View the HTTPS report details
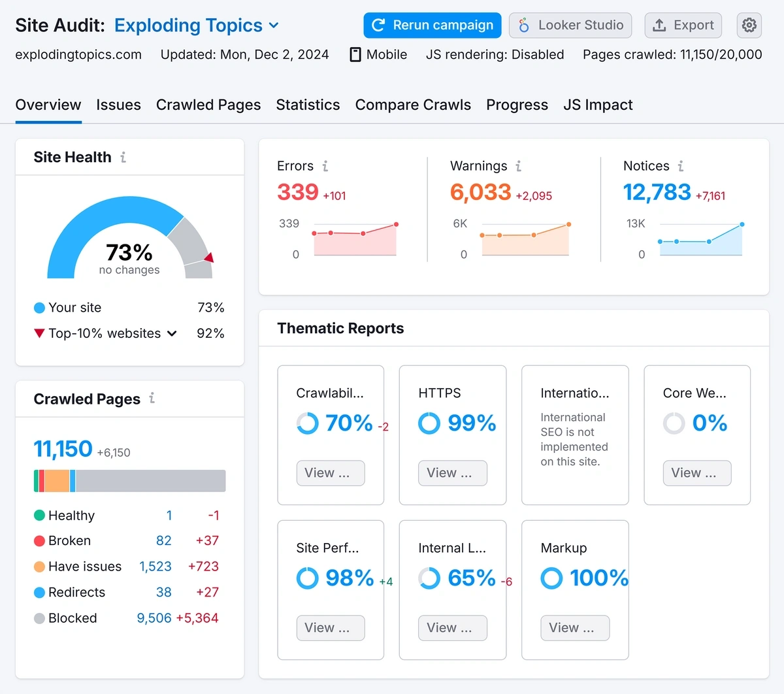This screenshot has width=784, height=694. click(x=453, y=472)
